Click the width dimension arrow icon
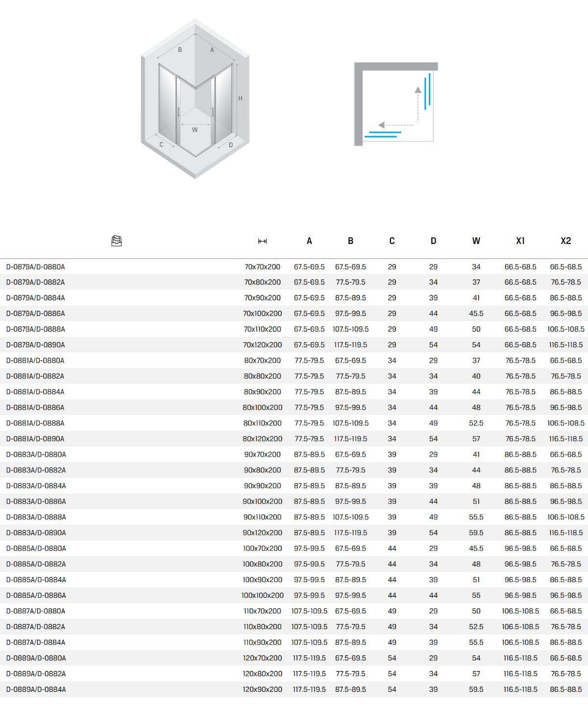 pos(262,241)
